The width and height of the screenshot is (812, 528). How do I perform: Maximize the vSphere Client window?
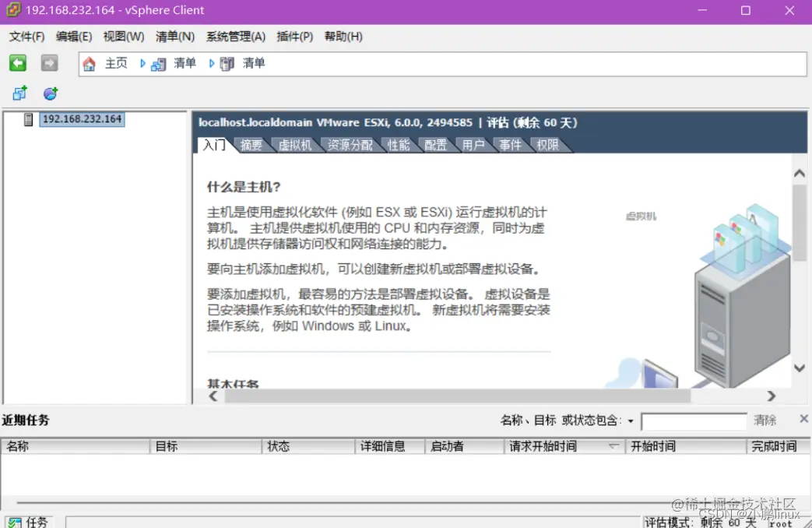click(x=746, y=10)
